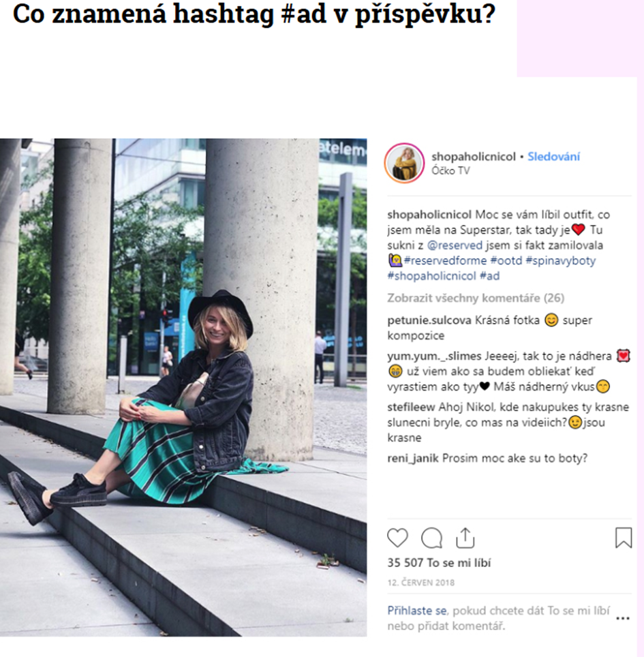This screenshot has height=657, width=644.
Task: Save the post with the bookmark icon
Action: point(624,538)
